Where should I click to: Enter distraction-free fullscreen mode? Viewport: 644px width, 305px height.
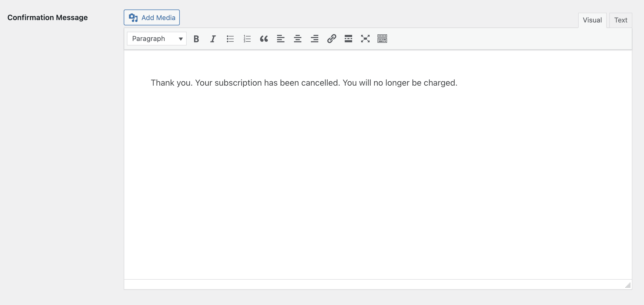coord(365,39)
